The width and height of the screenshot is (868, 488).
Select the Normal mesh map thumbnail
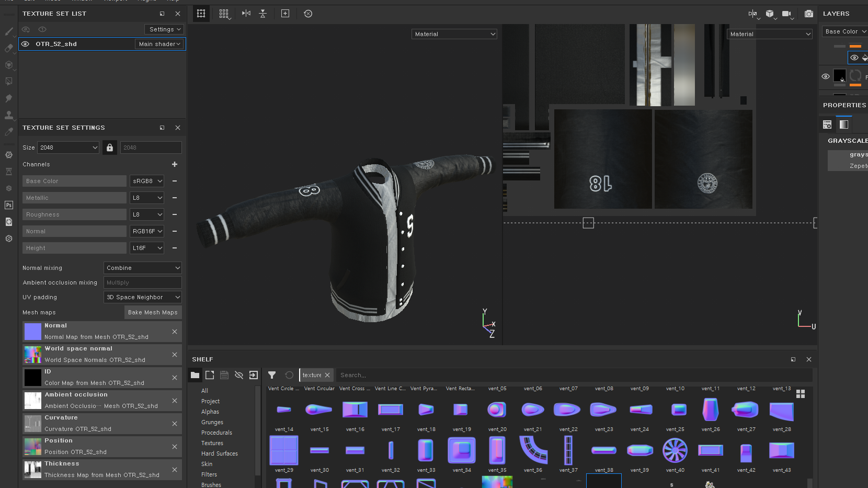33,331
